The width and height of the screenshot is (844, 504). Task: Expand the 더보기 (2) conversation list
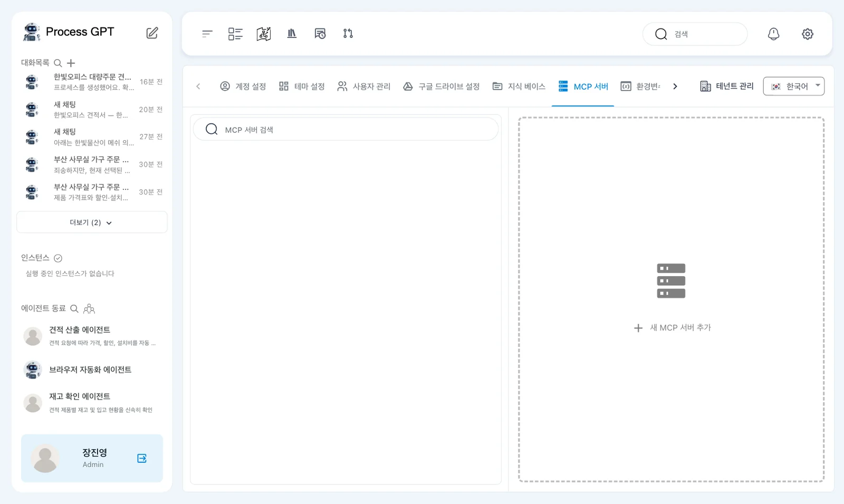(92, 222)
